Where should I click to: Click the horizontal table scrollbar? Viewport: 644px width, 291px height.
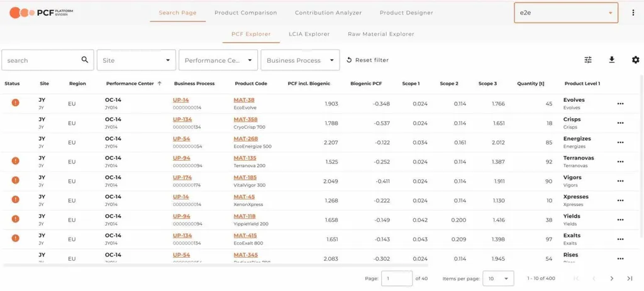(216, 266)
